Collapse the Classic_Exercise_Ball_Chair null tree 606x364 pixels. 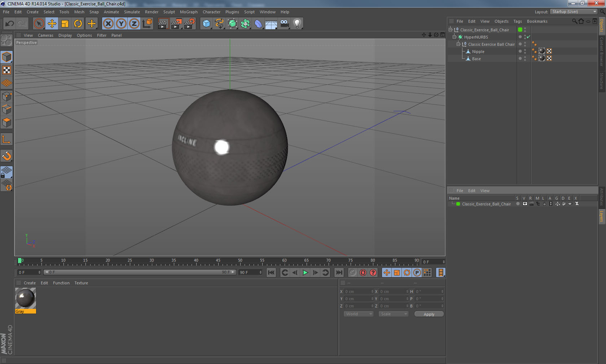pyautogui.click(x=450, y=30)
